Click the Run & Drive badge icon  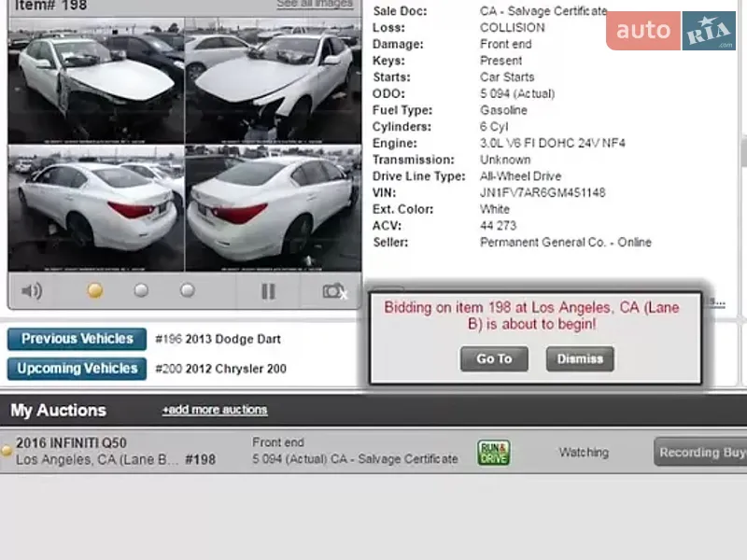[x=494, y=453]
